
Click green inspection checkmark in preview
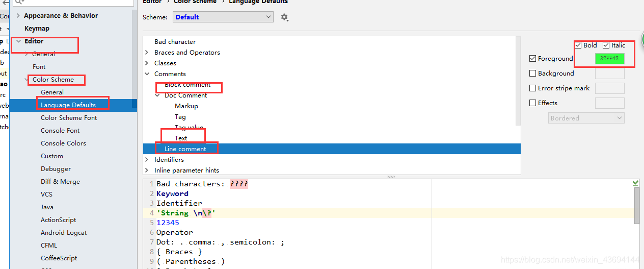[x=635, y=183]
